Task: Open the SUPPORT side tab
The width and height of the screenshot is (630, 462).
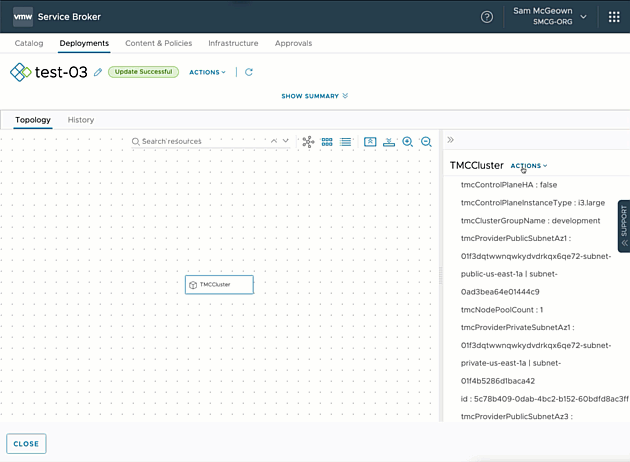Action: click(624, 226)
